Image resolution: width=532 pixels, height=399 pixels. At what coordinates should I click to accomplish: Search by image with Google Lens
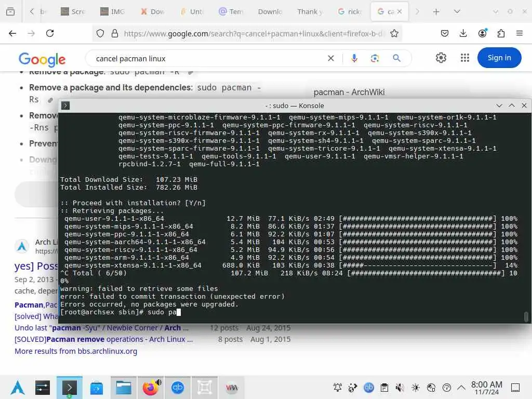click(x=375, y=58)
